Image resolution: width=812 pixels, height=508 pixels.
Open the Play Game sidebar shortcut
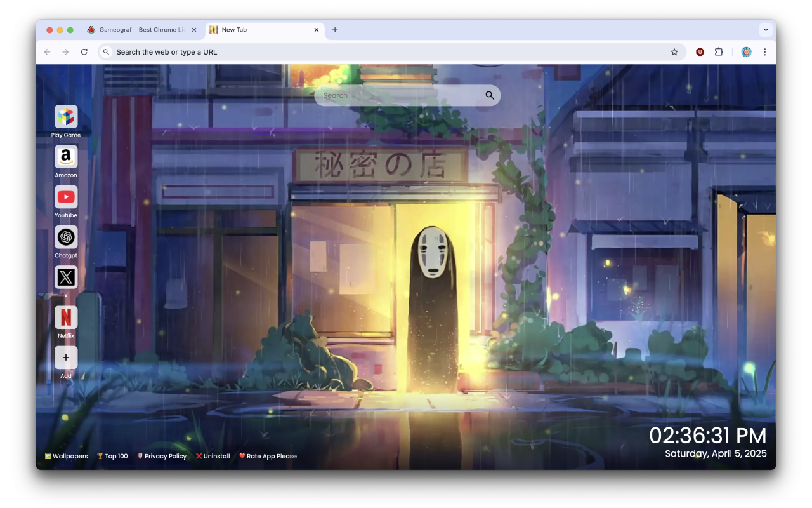pyautogui.click(x=66, y=117)
